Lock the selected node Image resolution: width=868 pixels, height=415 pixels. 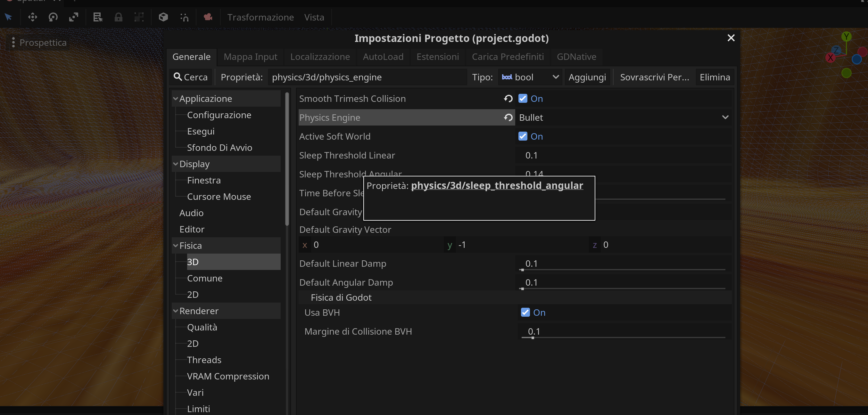click(119, 17)
